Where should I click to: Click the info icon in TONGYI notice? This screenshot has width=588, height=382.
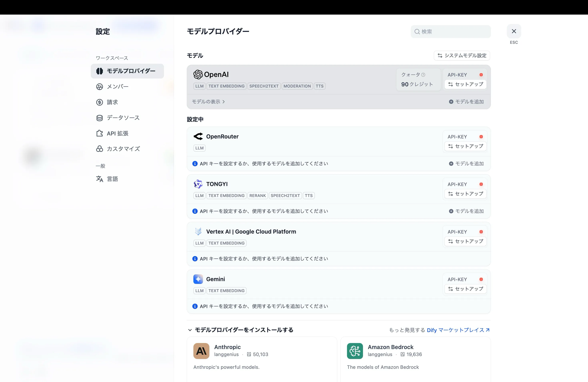coord(195,211)
